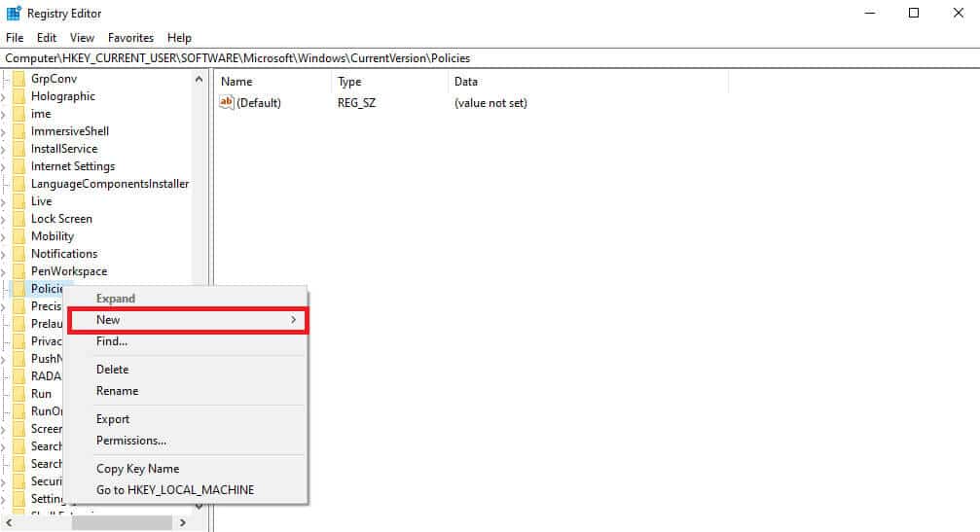This screenshot has width=980, height=532.
Task: Select the LanguageComponentsInstaller key label
Action: tap(110, 184)
